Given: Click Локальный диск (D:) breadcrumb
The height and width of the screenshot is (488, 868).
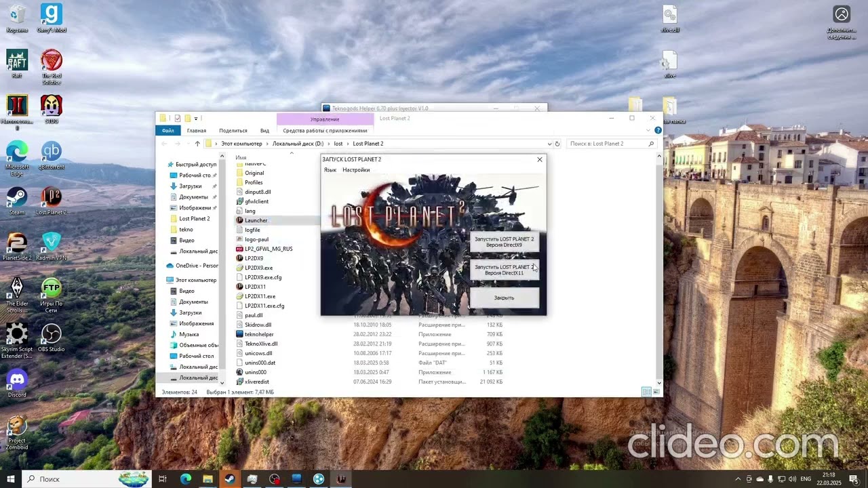Looking at the screenshot, I should [x=298, y=144].
